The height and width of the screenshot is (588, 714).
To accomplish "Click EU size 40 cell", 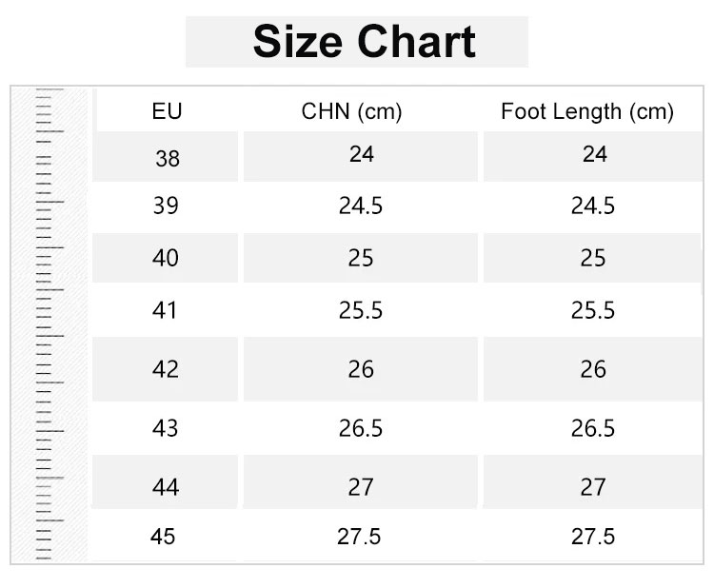I will click(166, 258).
